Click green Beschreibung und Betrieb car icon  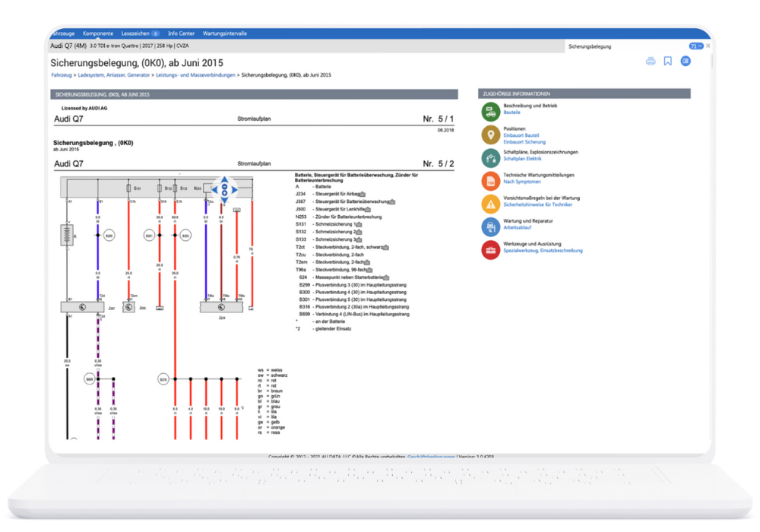point(490,112)
